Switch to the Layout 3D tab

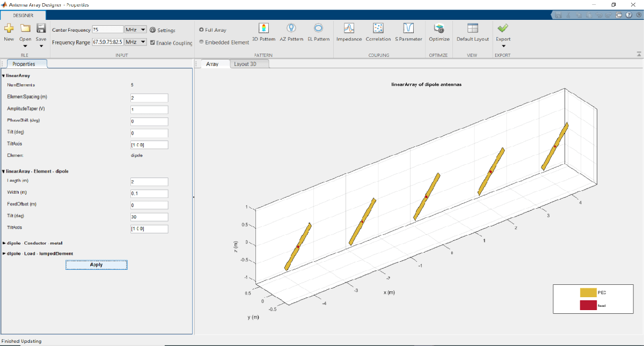(x=249, y=64)
